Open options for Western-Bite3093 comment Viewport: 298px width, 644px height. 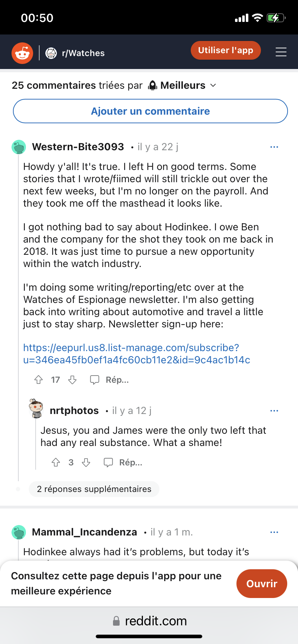(274, 147)
